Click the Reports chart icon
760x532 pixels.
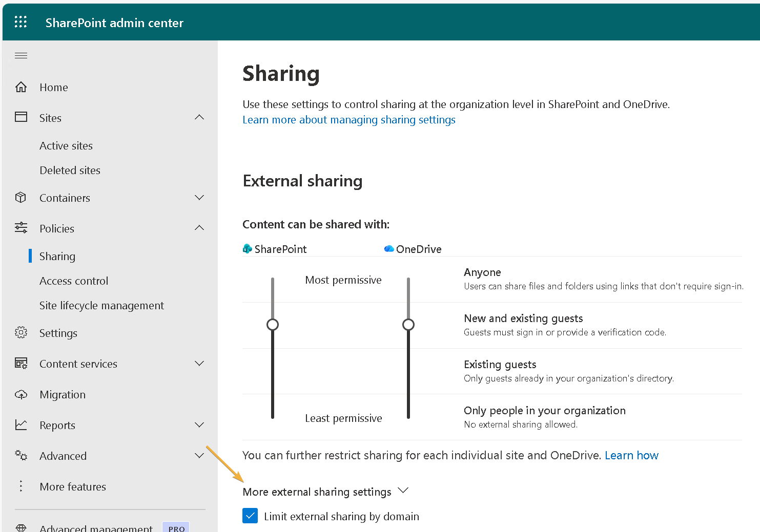[21, 425]
